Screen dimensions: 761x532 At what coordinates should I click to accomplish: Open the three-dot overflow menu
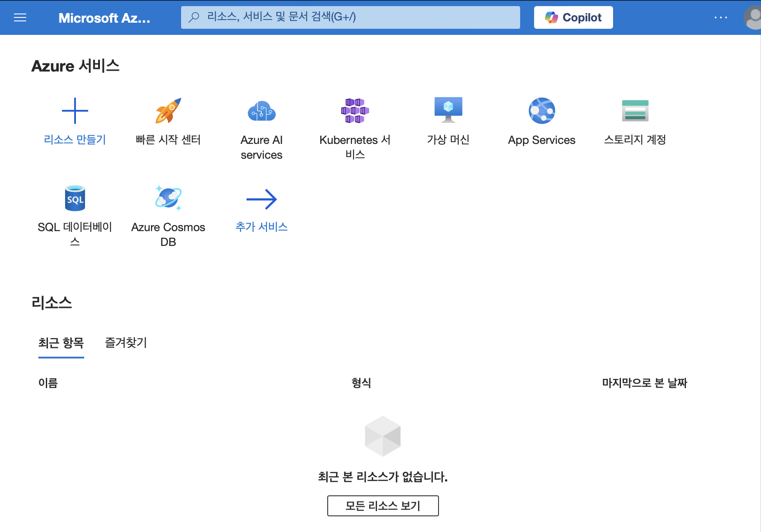(721, 17)
